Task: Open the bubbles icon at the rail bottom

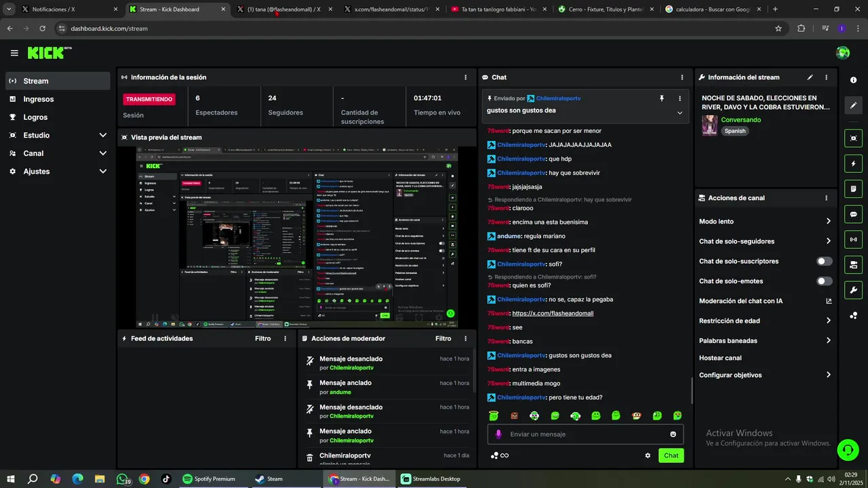Action: coord(853,315)
